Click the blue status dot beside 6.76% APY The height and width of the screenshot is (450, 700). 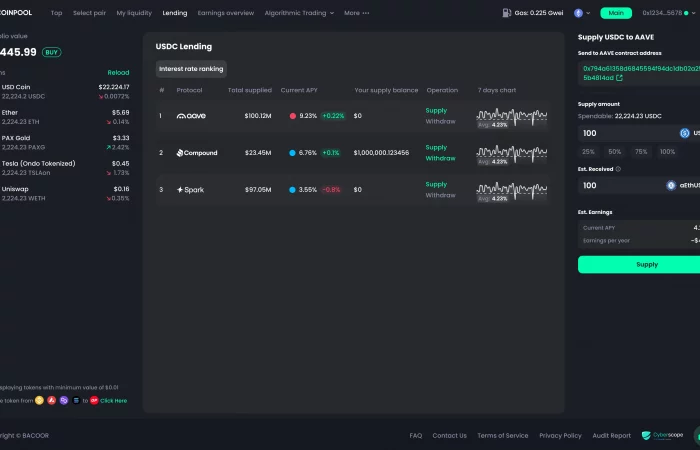(292, 153)
